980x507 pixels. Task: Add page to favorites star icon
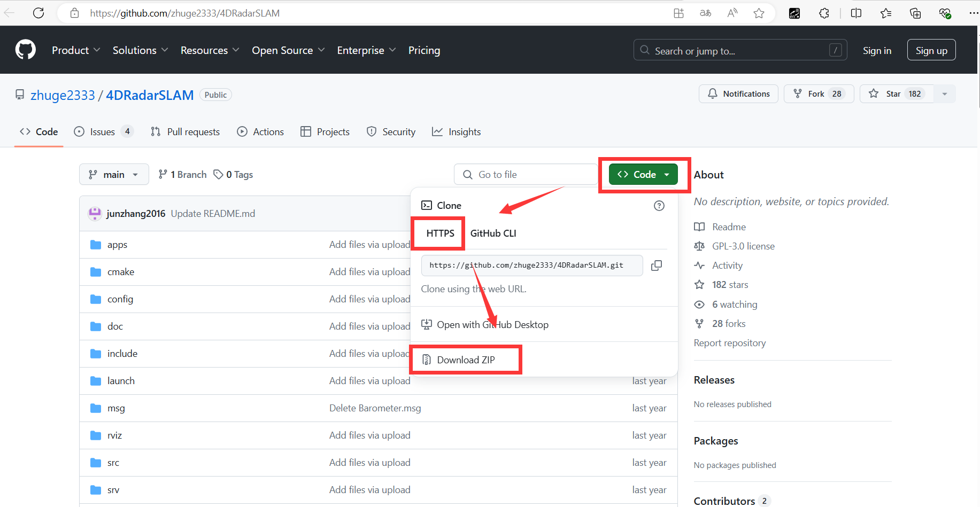pos(759,13)
